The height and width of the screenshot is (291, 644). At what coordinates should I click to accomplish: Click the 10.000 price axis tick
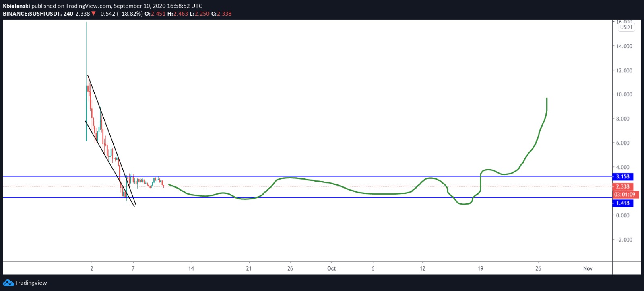point(624,94)
